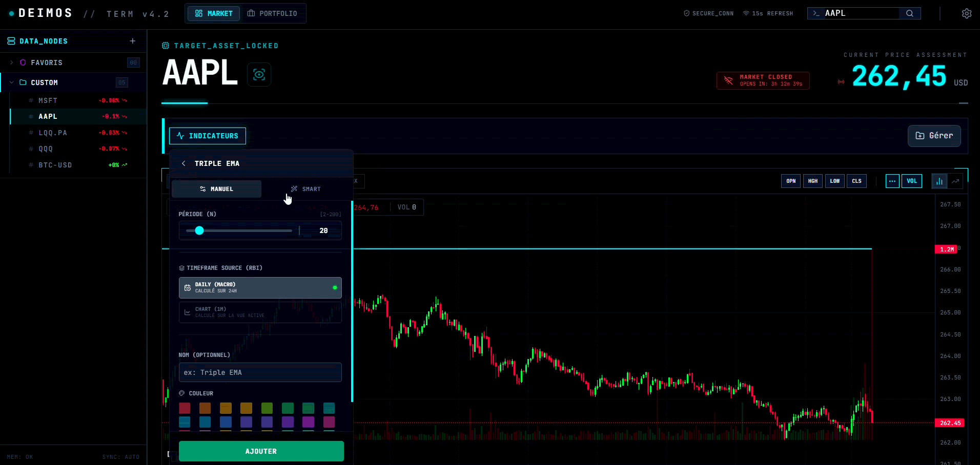Click the settings gear icon
The height and width of the screenshot is (465, 980).
966,13
